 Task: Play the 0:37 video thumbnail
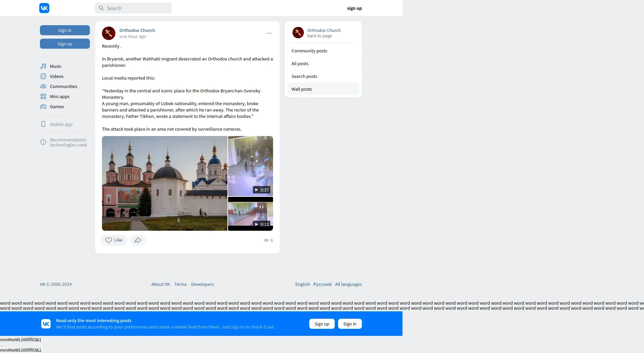click(251, 166)
